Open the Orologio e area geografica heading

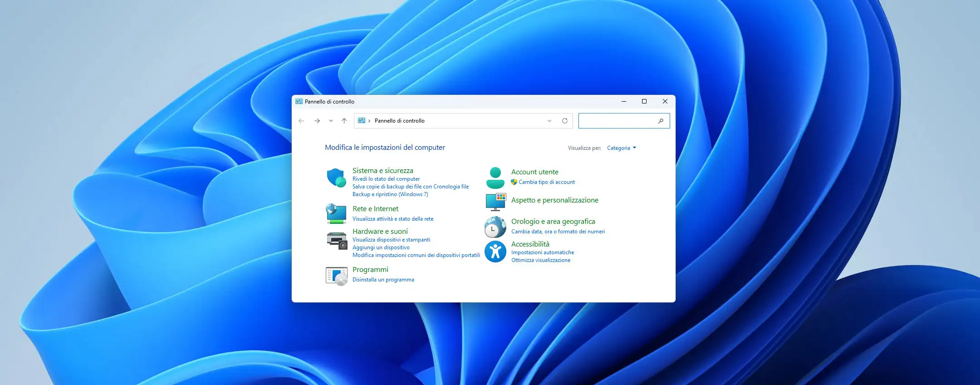click(553, 222)
